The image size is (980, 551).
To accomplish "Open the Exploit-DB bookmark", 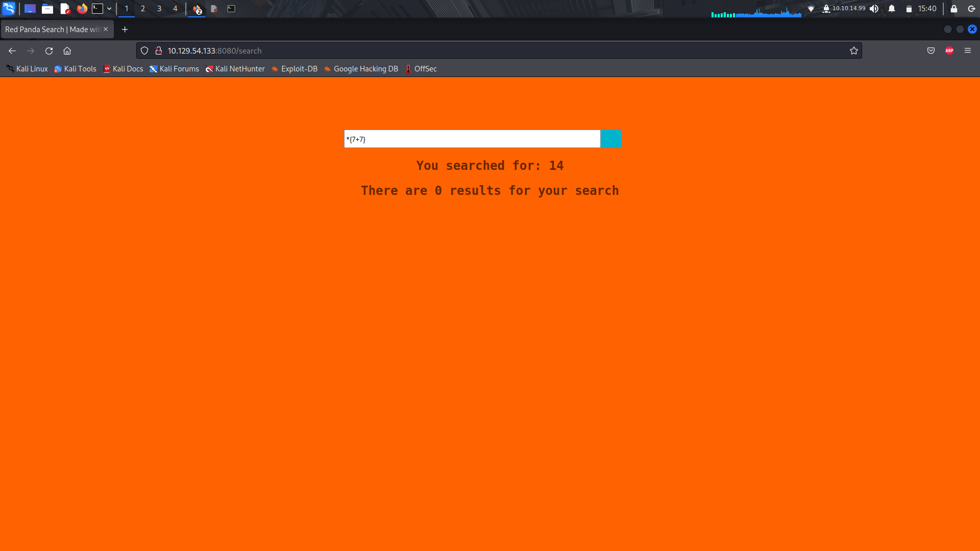I will coord(299,69).
